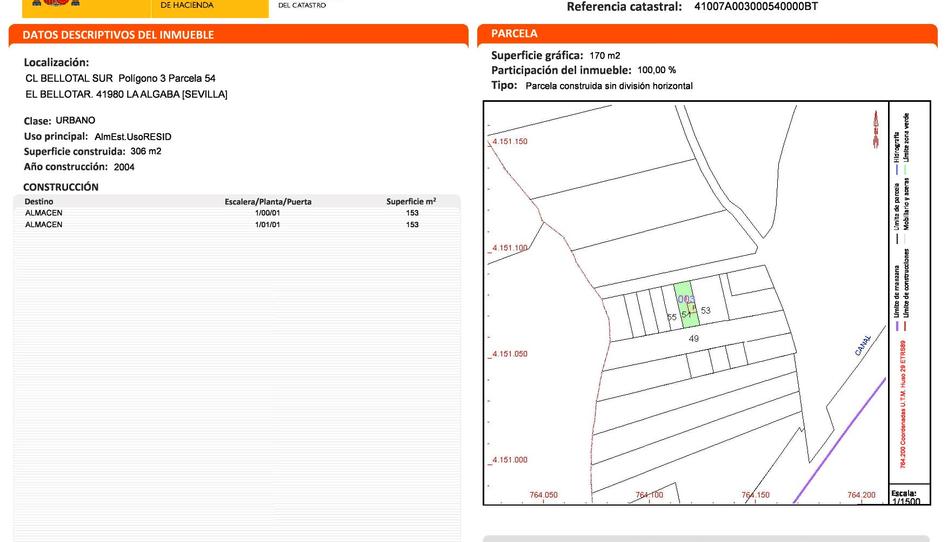The height and width of the screenshot is (542, 948).
Task: Click the 'Escala: 1/1500' scale label
Action: (905, 497)
